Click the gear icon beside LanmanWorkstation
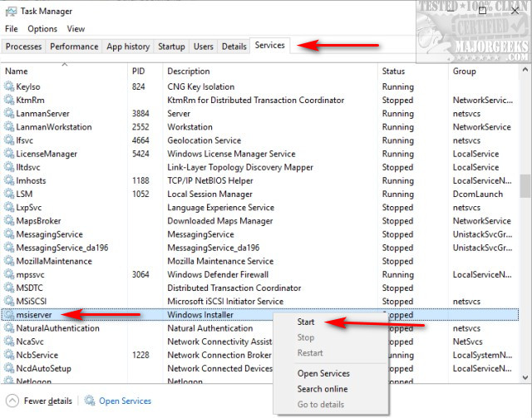The width and height of the screenshot is (532, 418). (x=9, y=126)
